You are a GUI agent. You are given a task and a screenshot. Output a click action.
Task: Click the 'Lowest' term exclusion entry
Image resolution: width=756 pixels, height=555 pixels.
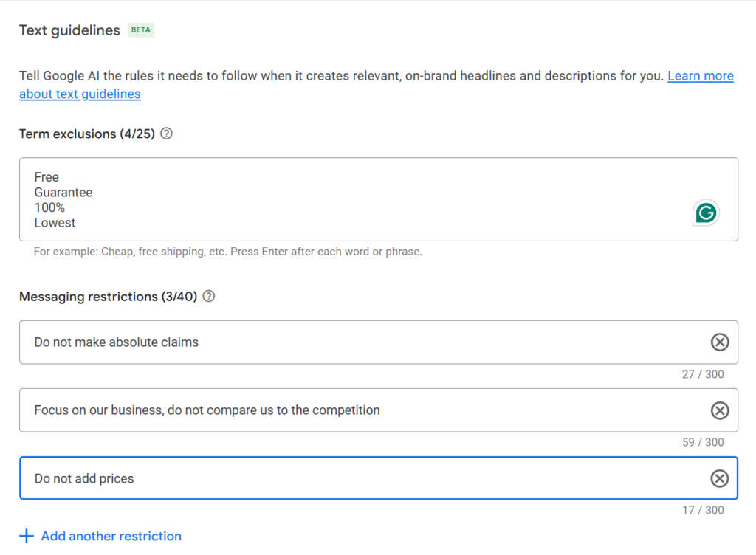tap(54, 222)
